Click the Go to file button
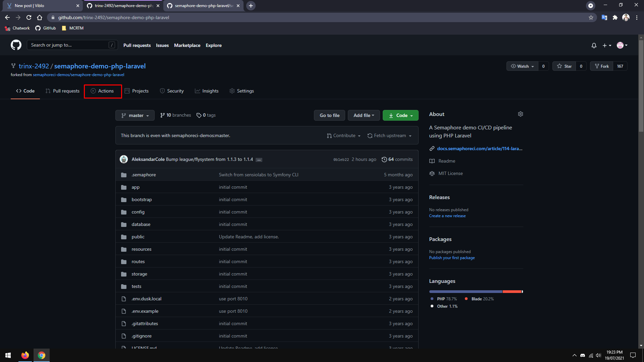 (329, 115)
